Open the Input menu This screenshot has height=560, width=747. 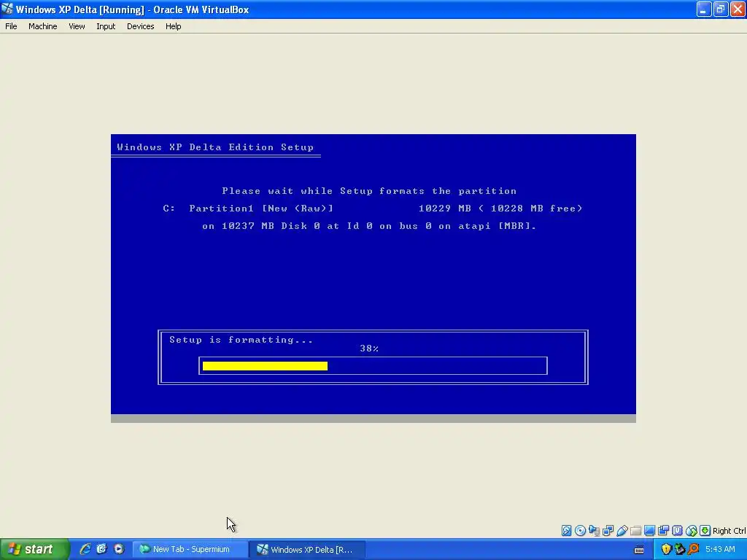pos(106,26)
